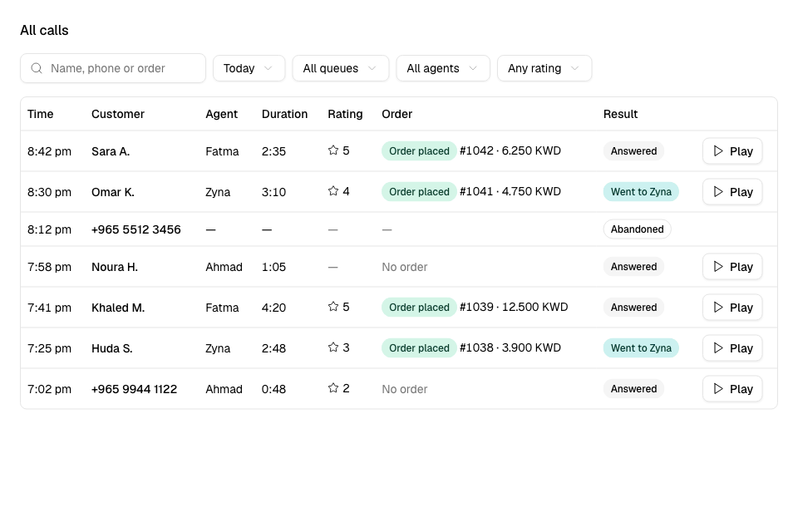
Task: Click Answered badge in Khaled M. row
Action: click(x=633, y=307)
